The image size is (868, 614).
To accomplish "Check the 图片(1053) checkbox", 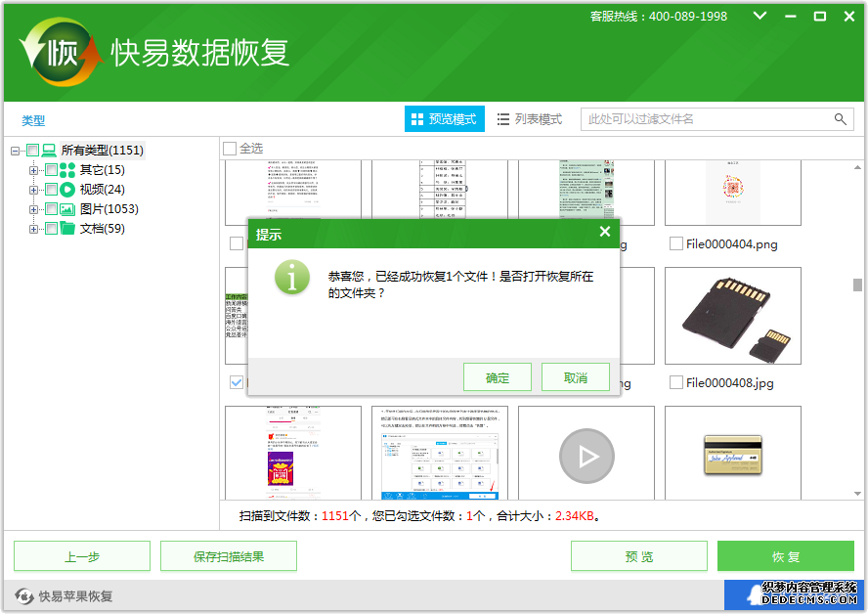I will (x=51, y=208).
